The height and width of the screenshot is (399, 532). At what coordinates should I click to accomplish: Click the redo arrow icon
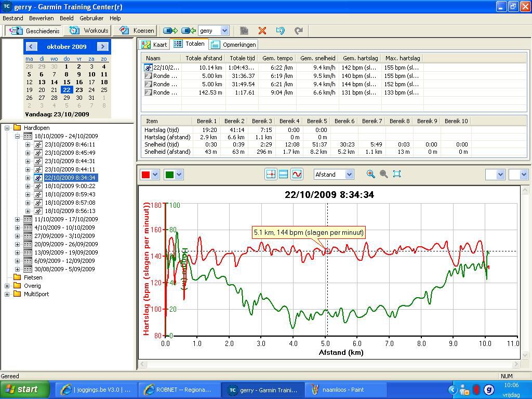pos(299,31)
